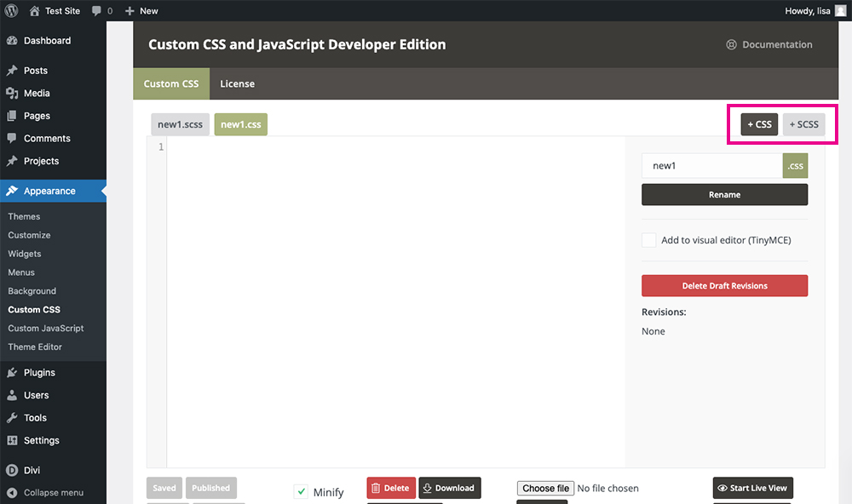This screenshot has width=852, height=504.
Task: Open Custom JavaScript submenu item
Action: point(46,328)
